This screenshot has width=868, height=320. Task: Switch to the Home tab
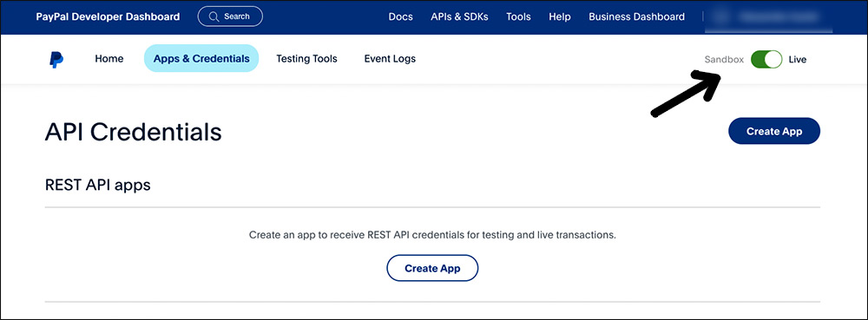point(109,59)
